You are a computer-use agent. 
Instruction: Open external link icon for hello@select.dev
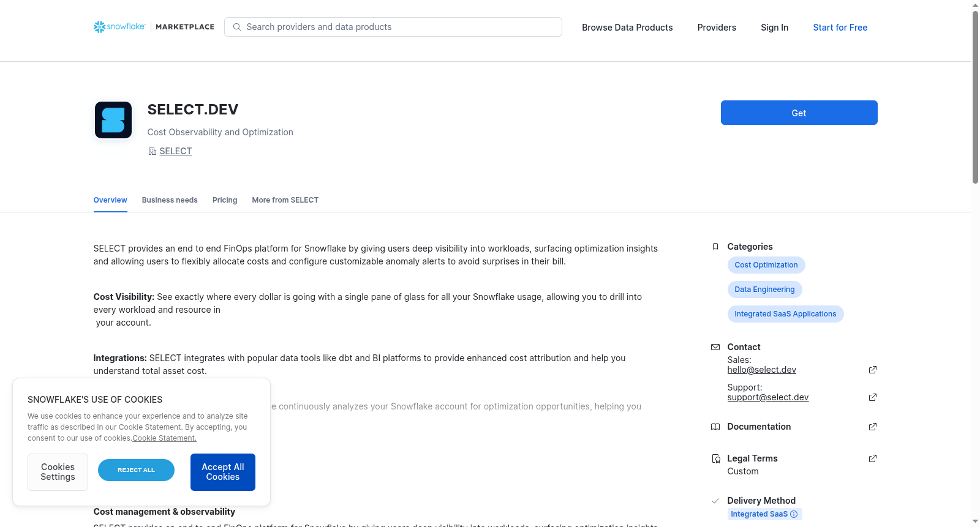click(873, 370)
